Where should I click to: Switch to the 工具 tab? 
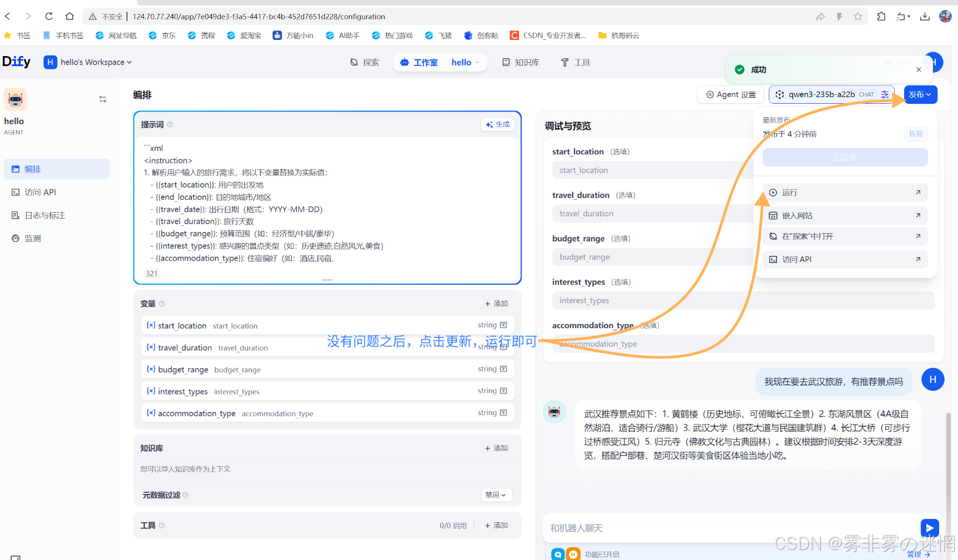tap(576, 62)
